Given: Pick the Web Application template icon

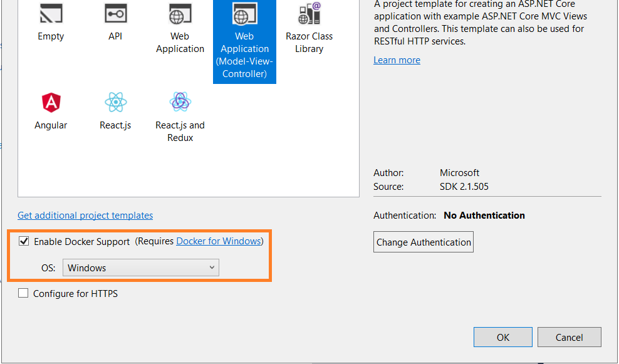Looking at the screenshot, I should [x=180, y=13].
